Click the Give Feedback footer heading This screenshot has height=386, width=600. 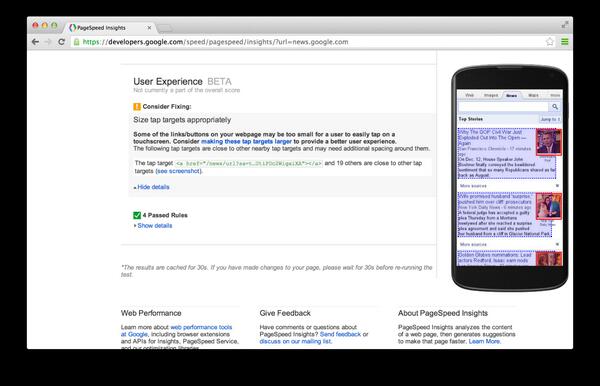click(285, 313)
